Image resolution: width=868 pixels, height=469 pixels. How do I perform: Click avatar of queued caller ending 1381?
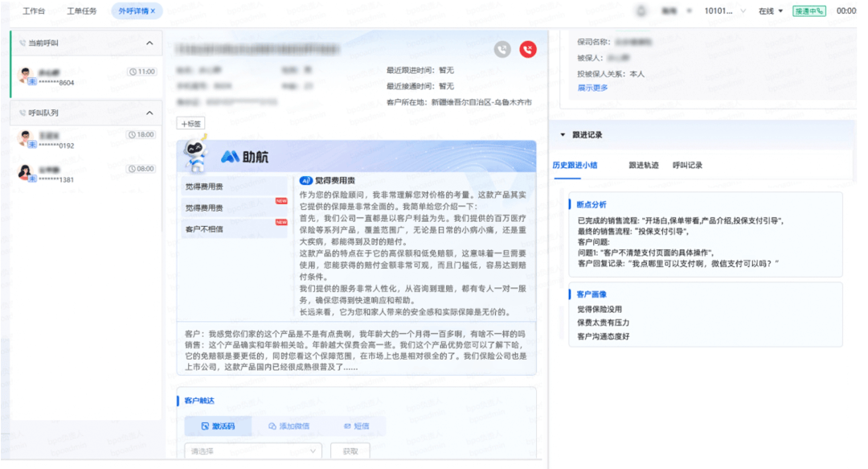[x=25, y=172]
